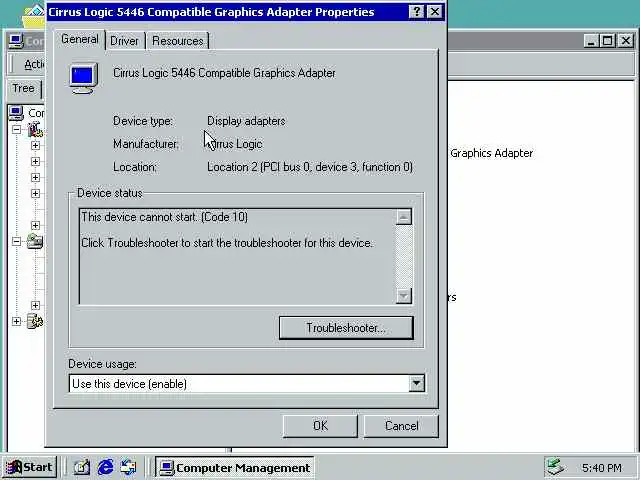
Task: Expand the Services and Applications tree node
Action: 16,321
